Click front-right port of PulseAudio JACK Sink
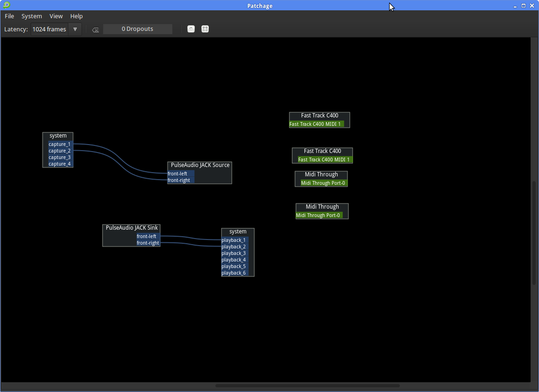This screenshot has width=539, height=392. [148, 243]
